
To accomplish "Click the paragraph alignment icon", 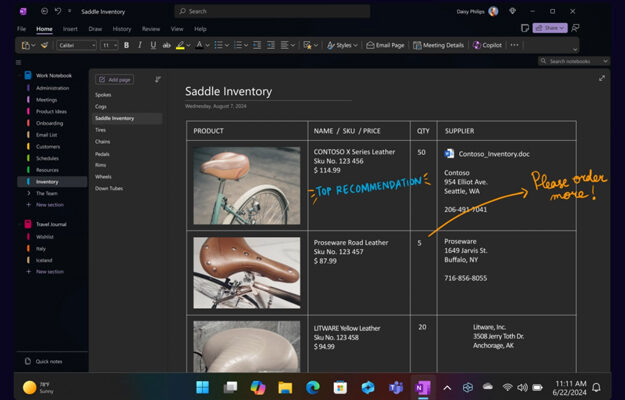I will (285, 45).
